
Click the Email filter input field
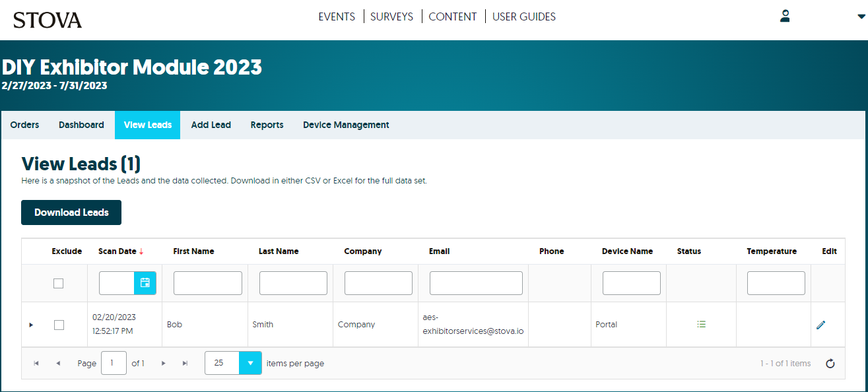tap(476, 283)
